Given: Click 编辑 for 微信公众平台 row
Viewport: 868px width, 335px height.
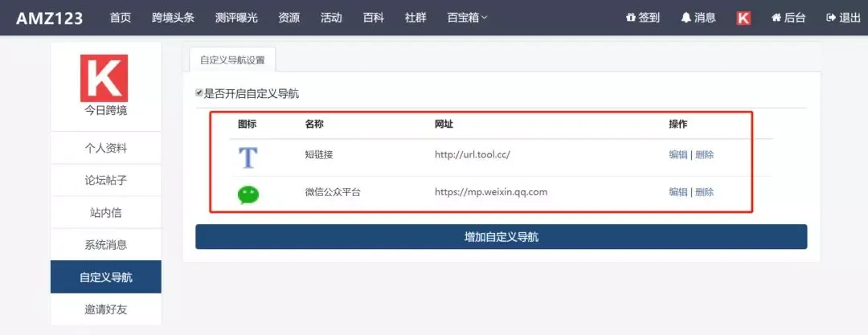Looking at the screenshot, I should [x=678, y=192].
